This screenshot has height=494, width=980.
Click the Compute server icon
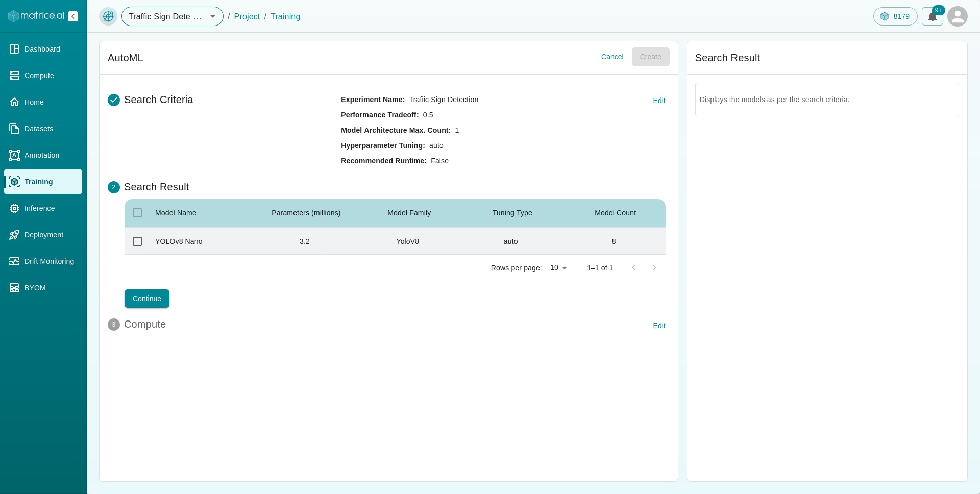[x=14, y=76]
